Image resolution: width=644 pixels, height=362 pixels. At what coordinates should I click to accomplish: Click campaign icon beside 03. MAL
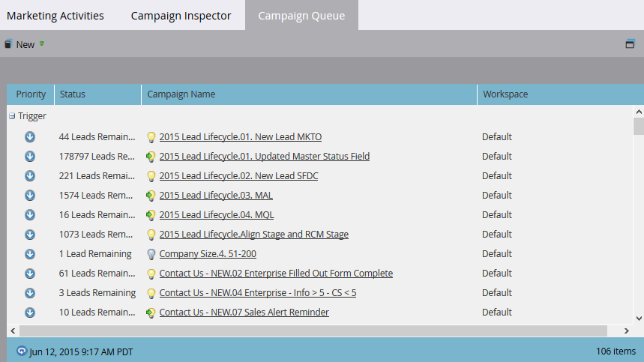[x=151, y=196]
